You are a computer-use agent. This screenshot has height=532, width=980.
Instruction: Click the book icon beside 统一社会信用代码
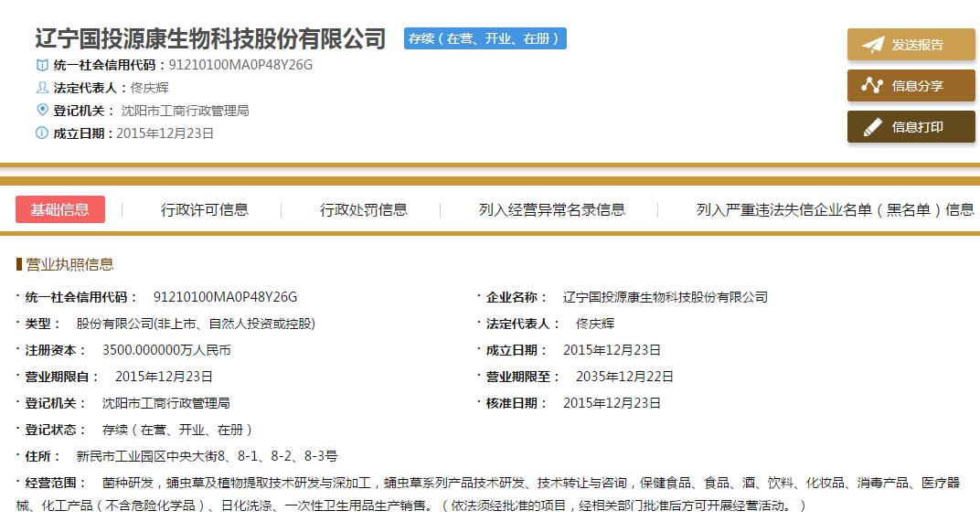tap(41, 65)
